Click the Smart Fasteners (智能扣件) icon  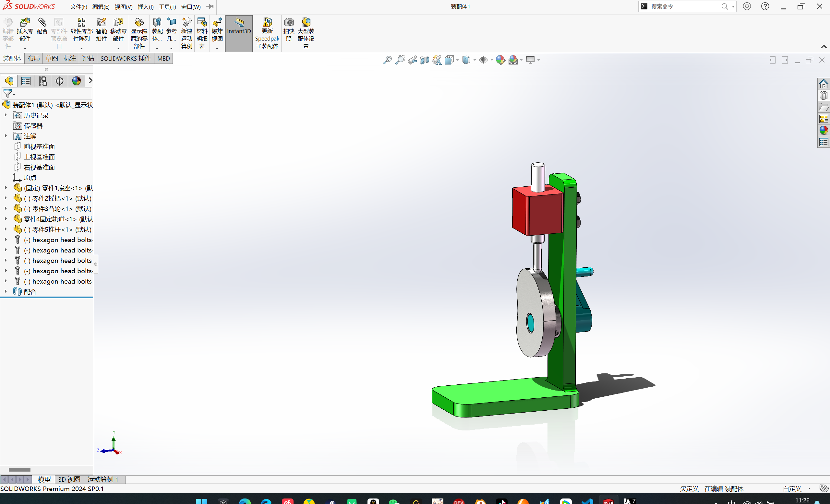(102, 30)
